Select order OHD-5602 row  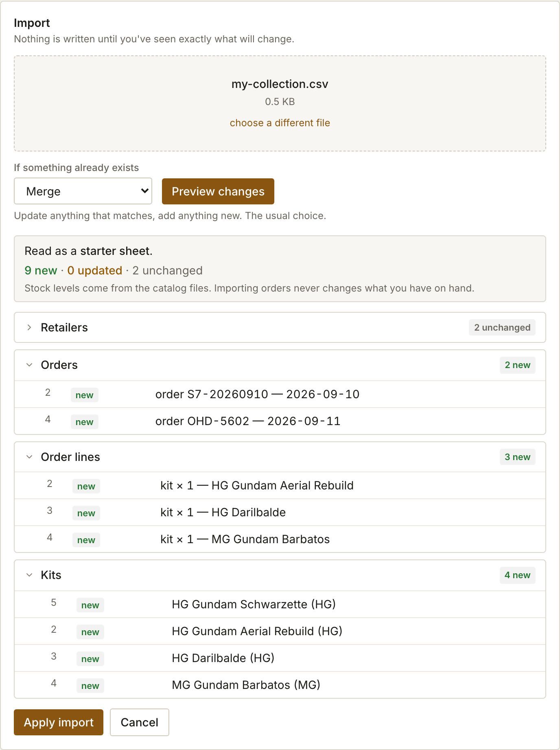click(x=280, y=421)
